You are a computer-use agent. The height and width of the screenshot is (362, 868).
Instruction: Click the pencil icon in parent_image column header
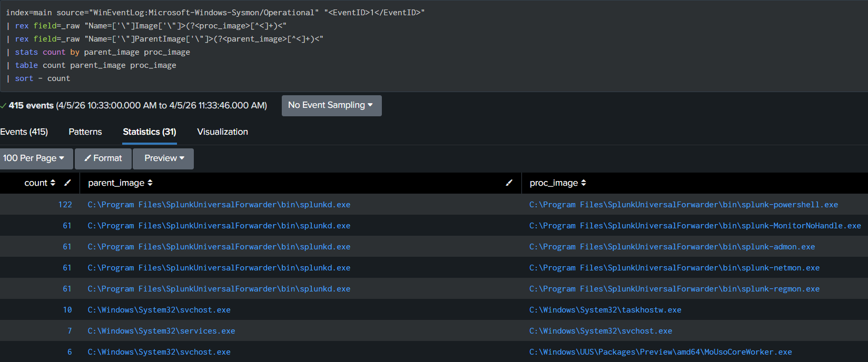[509, 183]
